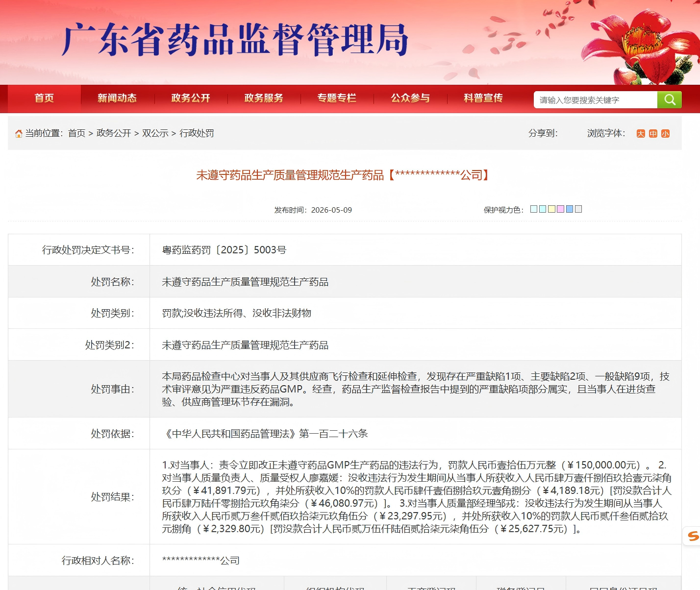Viewport: 700px width, 590px height.
Task: Select the palest white-blue eye-protection color
Action: (534, 209)
